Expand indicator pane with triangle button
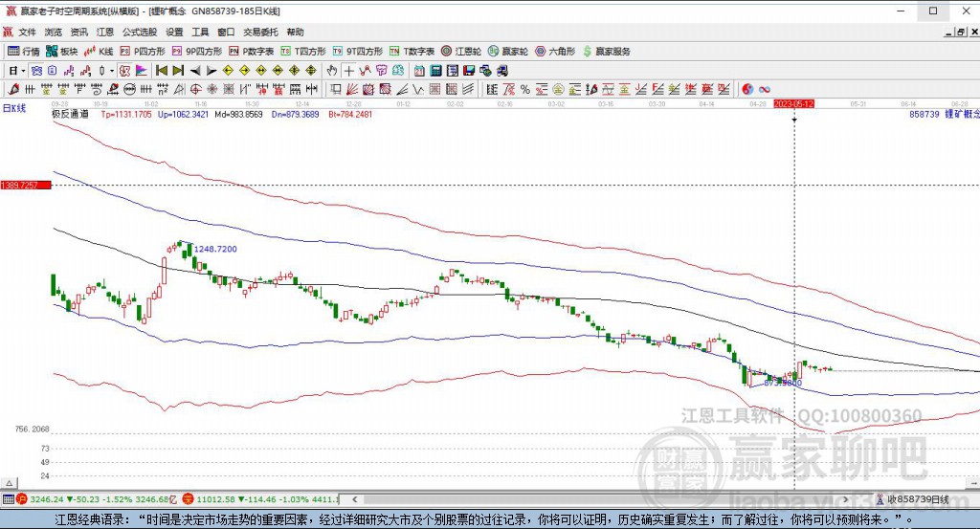 pos(9,483)
